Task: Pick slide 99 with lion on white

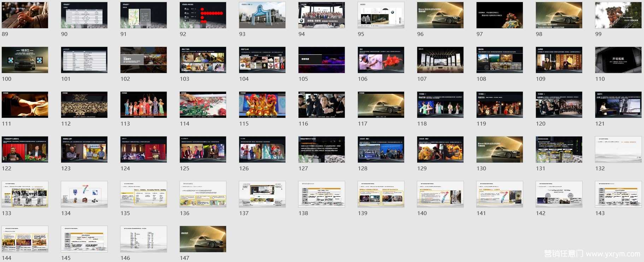Action: click(x=618, y=15)
